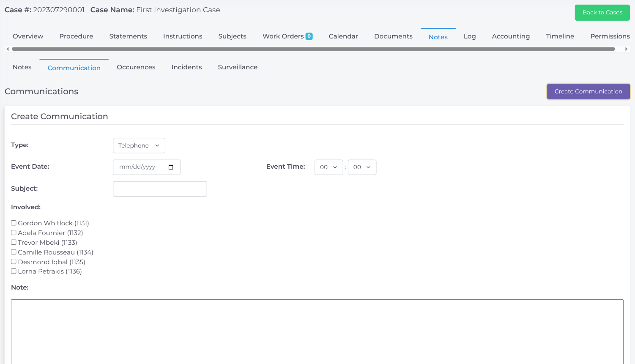The height and width of the screenshot is (364, 635).
Task: Switch to the Surveillance sub-tab
Action: tap(238, 67)
